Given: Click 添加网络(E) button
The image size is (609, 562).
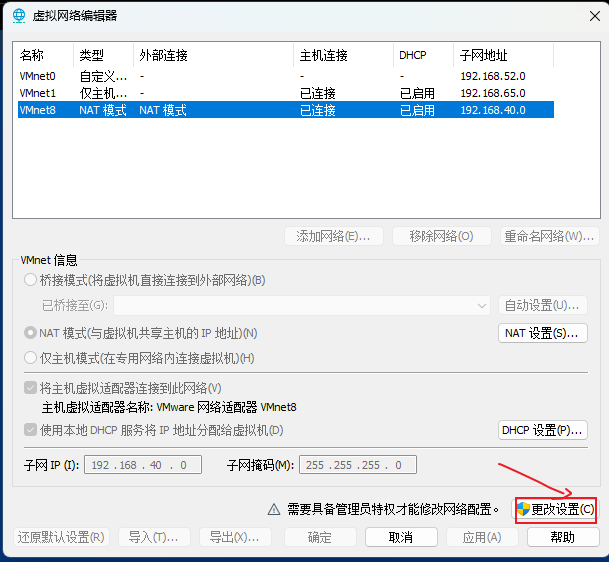Looking at the screenshot, I should pos(334,236).
